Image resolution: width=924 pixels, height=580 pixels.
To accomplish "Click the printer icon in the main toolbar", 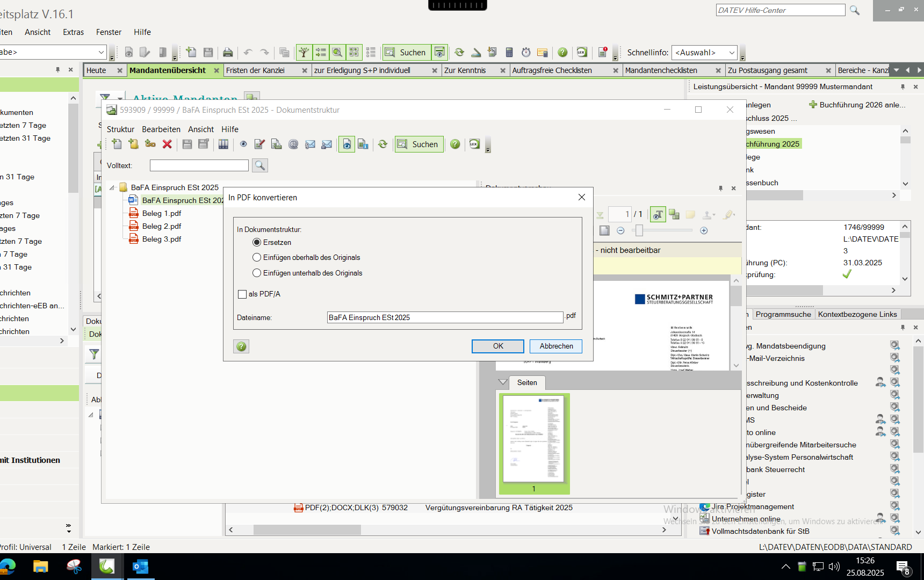I will [x=228, y=52].
